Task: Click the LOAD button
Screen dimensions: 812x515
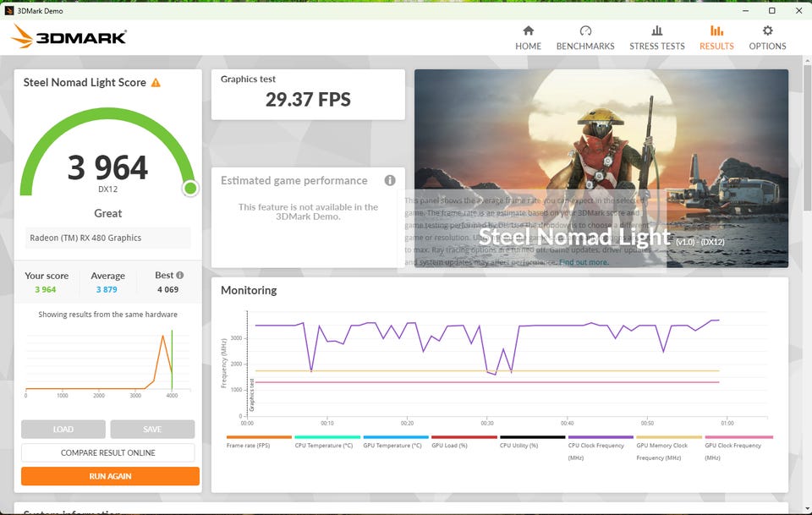Action: (63, 429)
